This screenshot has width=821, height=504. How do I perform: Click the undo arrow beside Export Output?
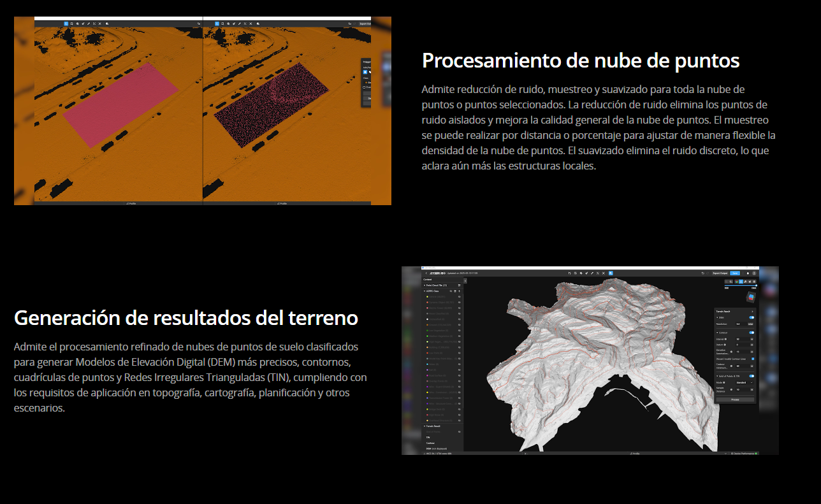[702, 273]
